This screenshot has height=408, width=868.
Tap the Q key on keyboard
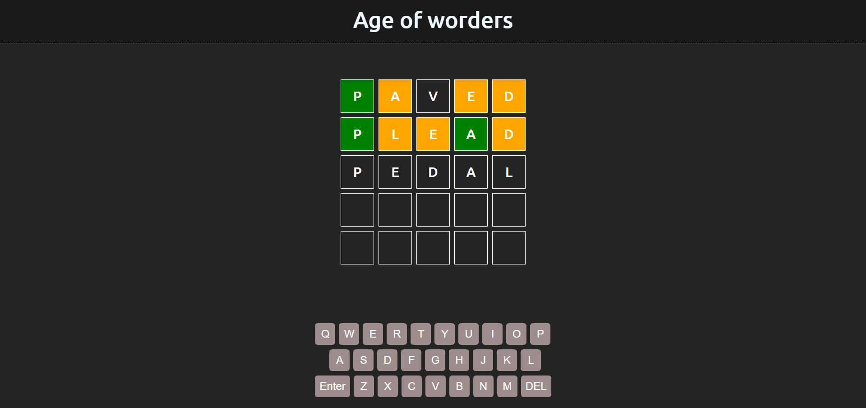coord(325,334)
